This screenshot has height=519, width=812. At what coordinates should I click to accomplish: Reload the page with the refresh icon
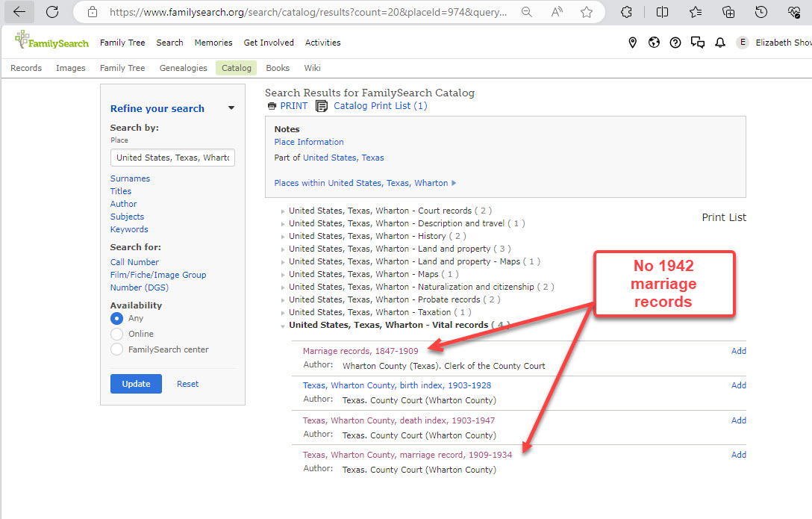tap(52, 12)
